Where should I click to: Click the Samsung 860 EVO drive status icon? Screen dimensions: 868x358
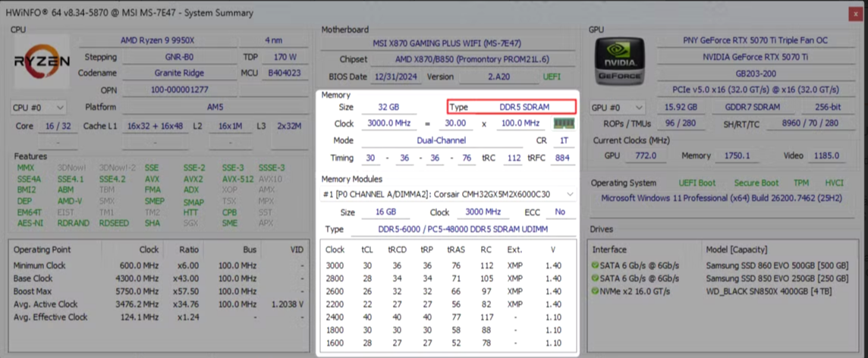click(596, 266)
